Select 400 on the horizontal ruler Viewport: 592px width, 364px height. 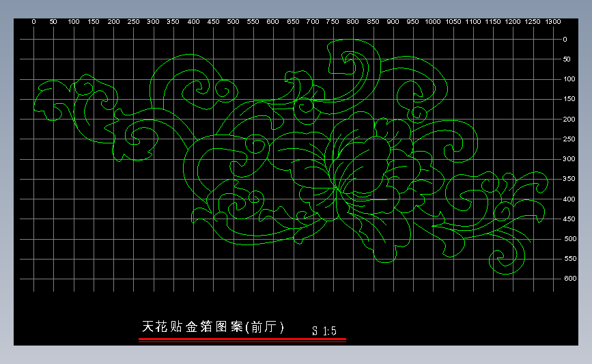tap(193, 22)
